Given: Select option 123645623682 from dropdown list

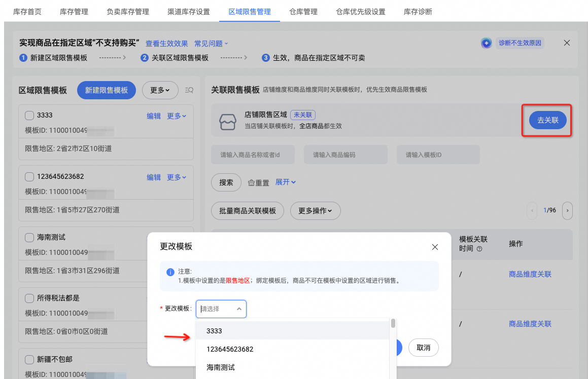Looking at the screenshot, I should pyautogui.click(x=293, y=349).
